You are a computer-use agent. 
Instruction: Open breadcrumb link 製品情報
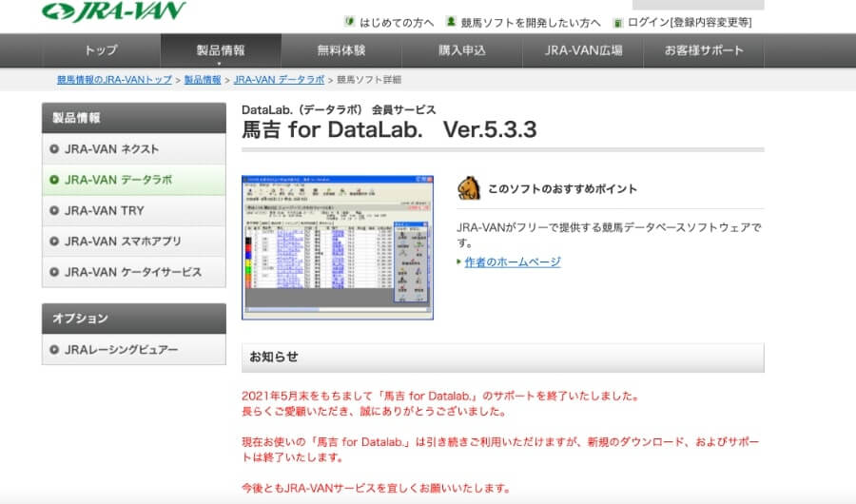click(203, 80)
